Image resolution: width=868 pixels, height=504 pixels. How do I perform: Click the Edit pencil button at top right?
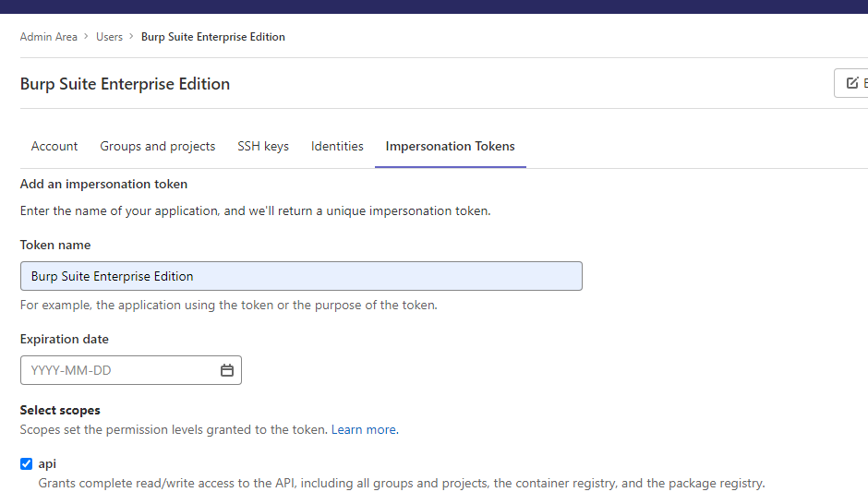coord(852,83)
